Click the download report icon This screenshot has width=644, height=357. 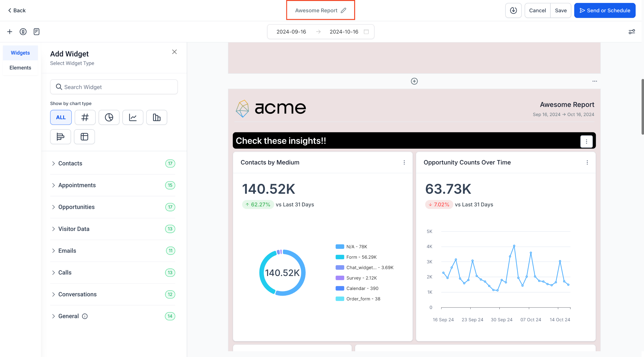513,11
